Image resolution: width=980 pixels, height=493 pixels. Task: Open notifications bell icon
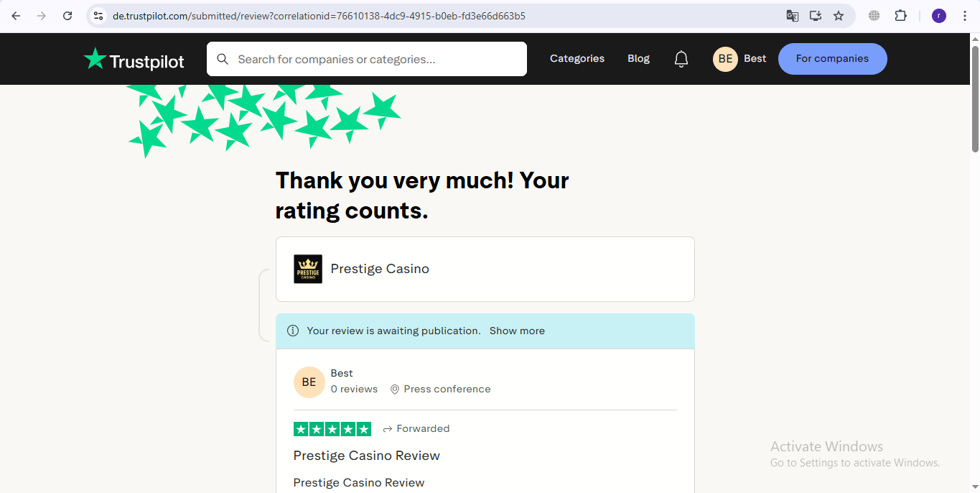[681, 59]
